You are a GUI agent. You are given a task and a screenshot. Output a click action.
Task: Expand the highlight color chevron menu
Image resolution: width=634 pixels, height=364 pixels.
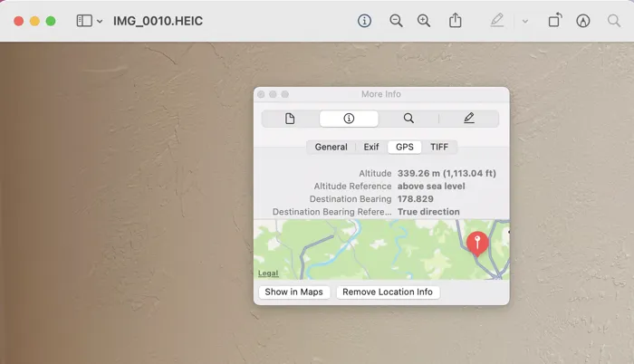point(524,21)
